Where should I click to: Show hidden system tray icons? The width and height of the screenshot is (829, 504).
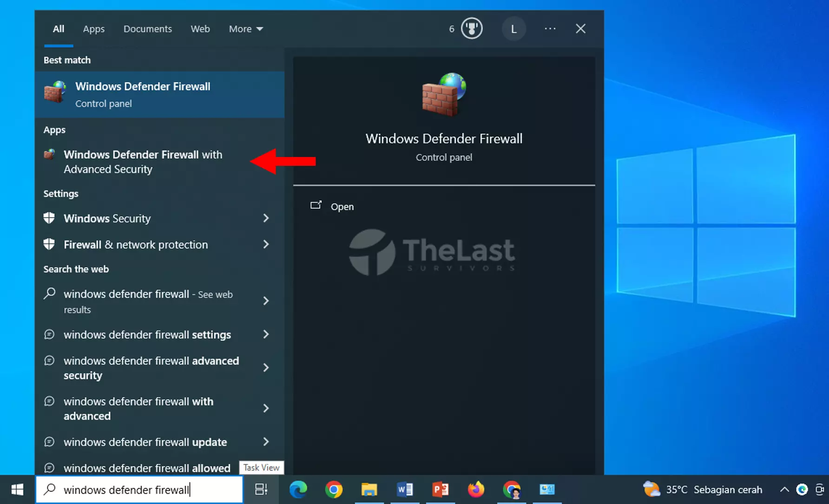(x=784, y=490)
